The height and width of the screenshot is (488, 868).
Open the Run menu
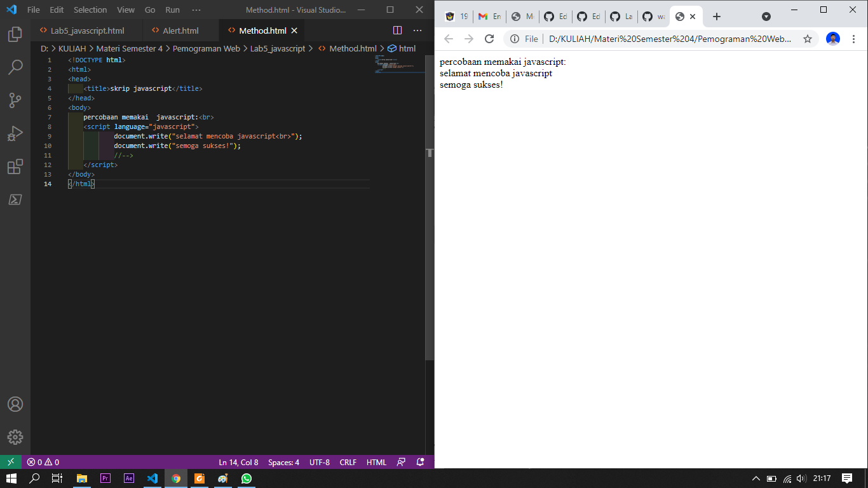click(172, 10)
